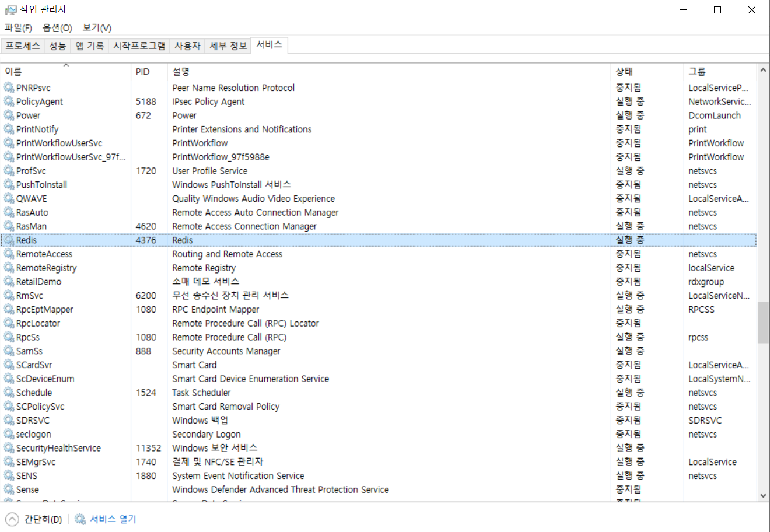Select the 서비스 tab
The image size is (770, 532).
coord(269,45)
